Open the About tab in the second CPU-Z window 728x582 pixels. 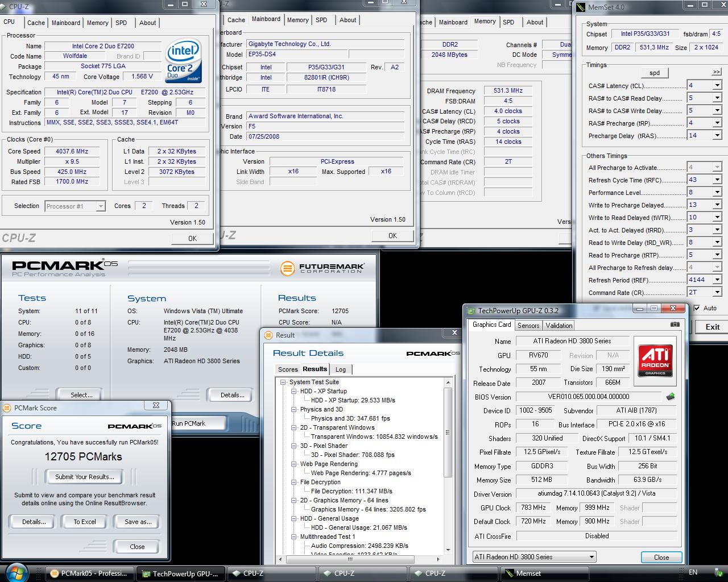click(348, 20)
